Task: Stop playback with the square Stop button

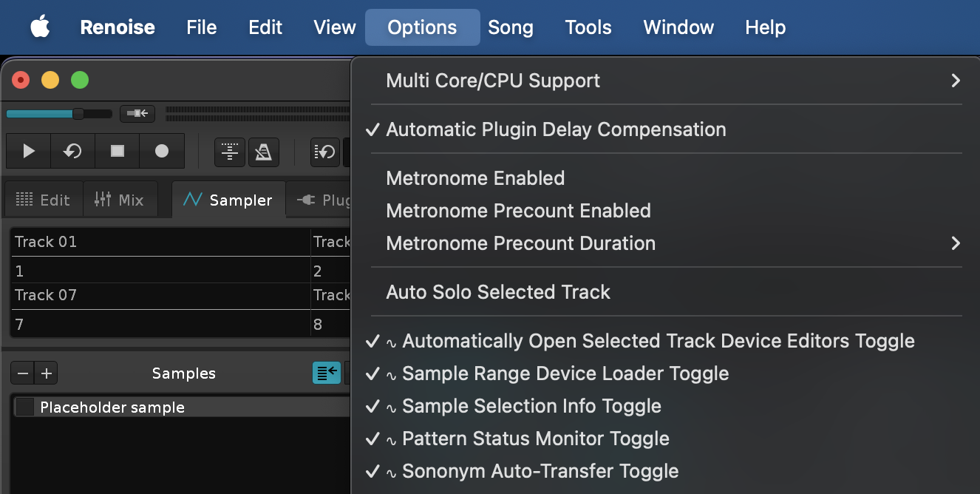Action: [x=118, y=152]
